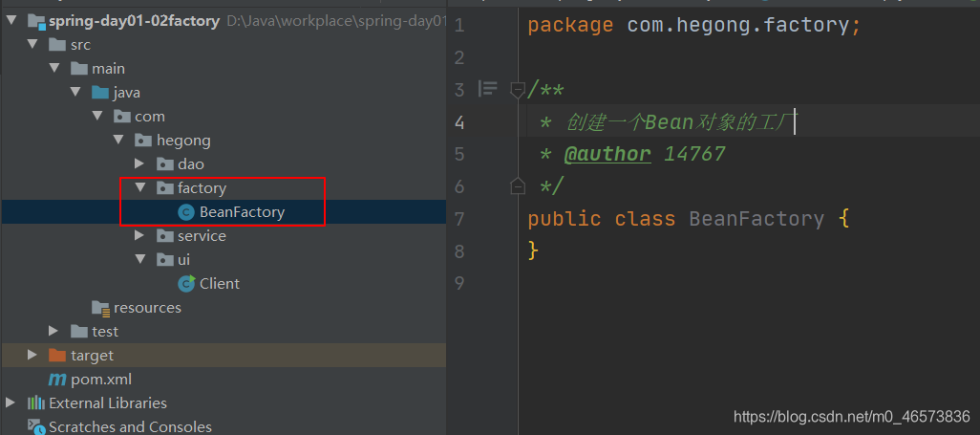
Task: Click the External Libraries bar-chart icon
Action: pyautogui.click(x=36, y=403)
